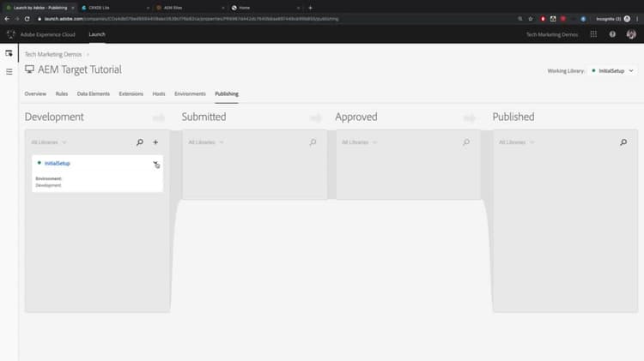This screenshot has height=361, width=644.
Task: Open the hamburger menu in left sidebar
Action: [x=9, y=72]
